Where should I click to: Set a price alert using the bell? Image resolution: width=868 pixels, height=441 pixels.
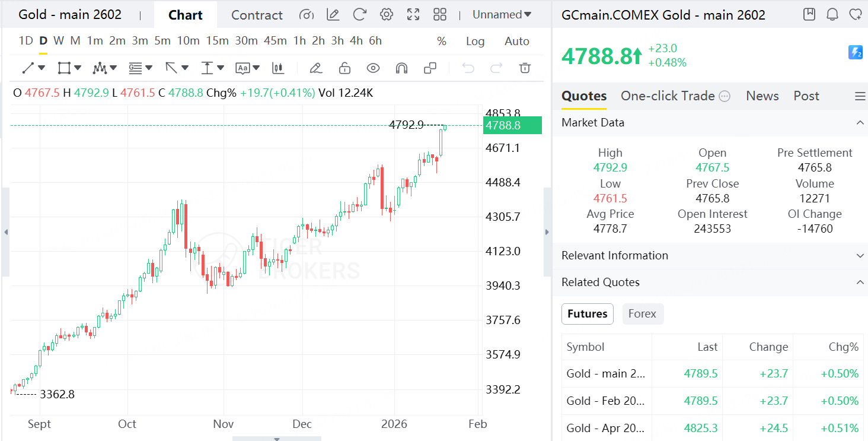click(832, 14)
